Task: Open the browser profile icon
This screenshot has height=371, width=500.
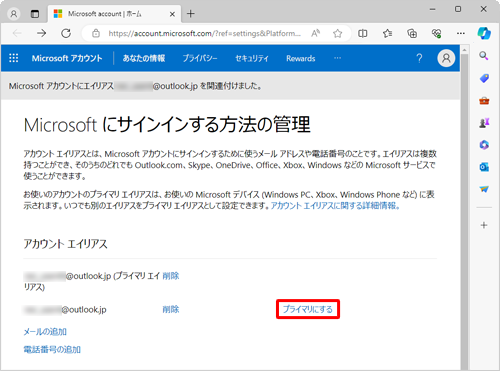Action: point(14,14)
